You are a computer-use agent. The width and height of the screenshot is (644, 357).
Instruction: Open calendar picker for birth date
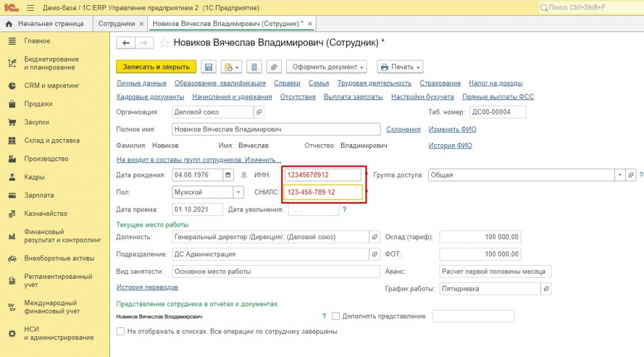(x=228, y=175)
